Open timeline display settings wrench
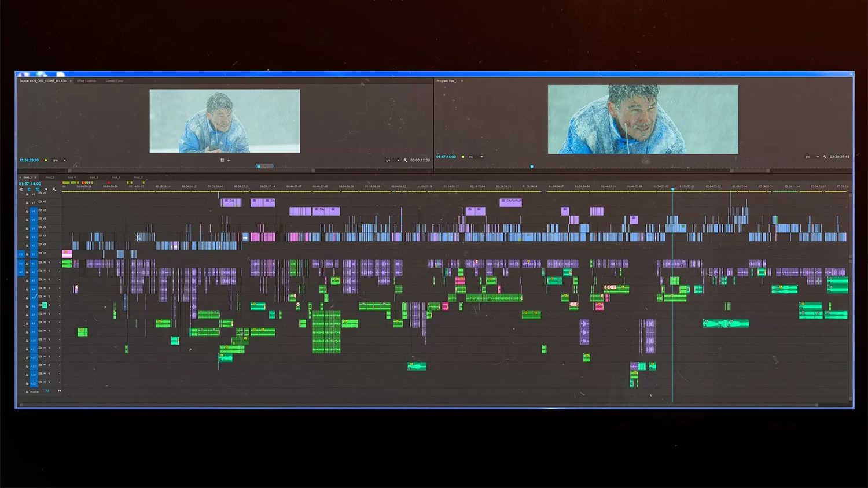 [54, 189]
